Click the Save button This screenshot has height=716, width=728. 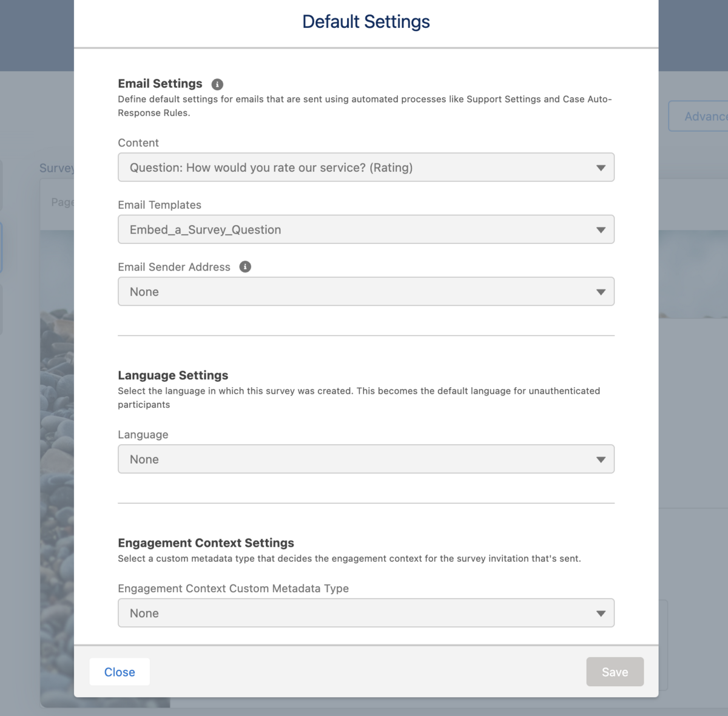(615, 672)
